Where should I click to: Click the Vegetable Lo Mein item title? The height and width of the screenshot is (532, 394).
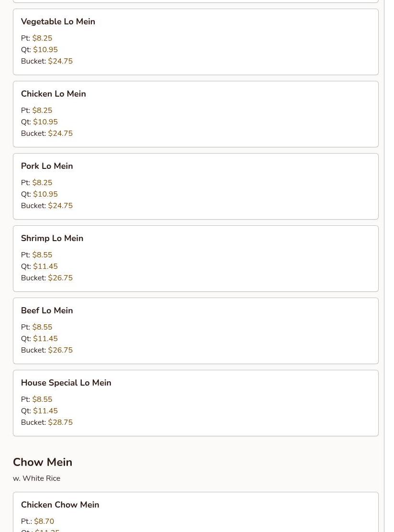58,22
